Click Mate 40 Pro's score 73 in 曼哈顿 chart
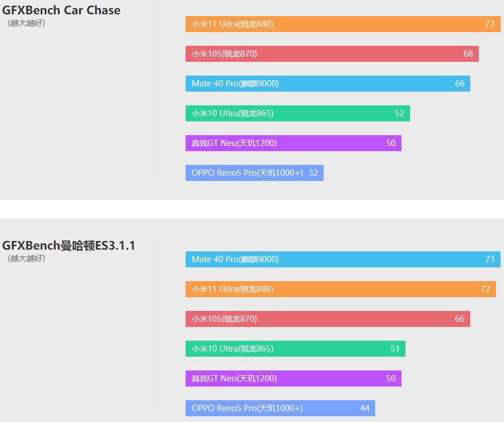Screen dimensions: 504x422 [490, 259]
